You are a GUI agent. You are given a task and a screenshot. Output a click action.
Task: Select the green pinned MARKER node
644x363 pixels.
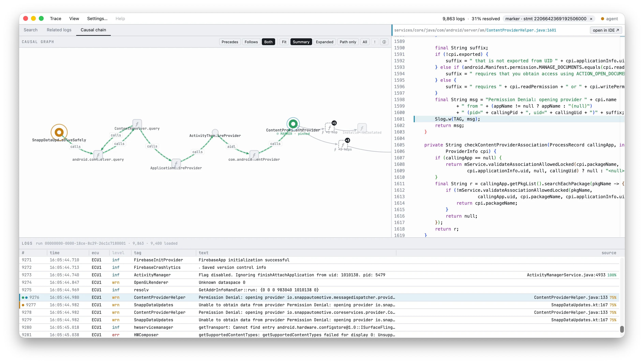[293, 124]
